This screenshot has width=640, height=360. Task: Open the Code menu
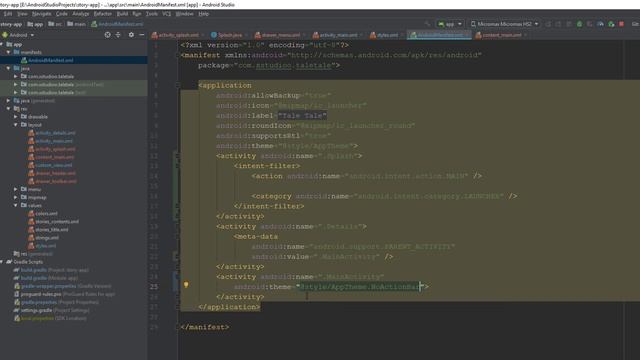click(x=62, y=14)
